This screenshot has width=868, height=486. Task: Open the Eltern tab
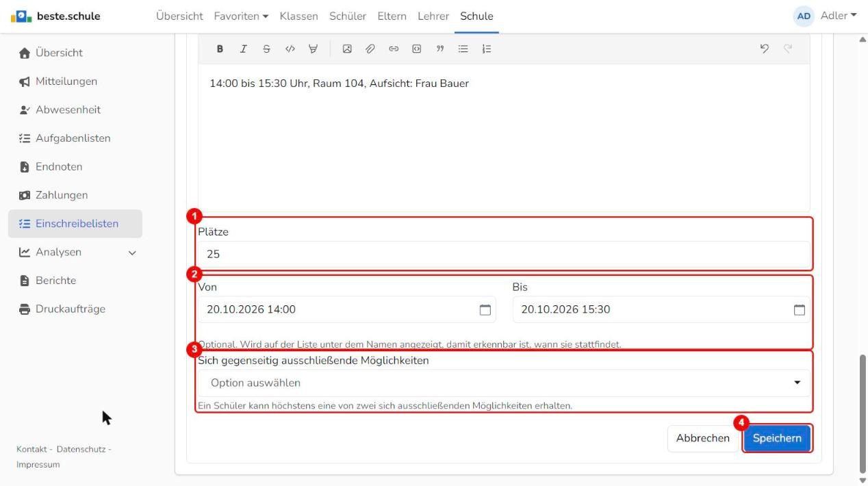tap(392, 16)
